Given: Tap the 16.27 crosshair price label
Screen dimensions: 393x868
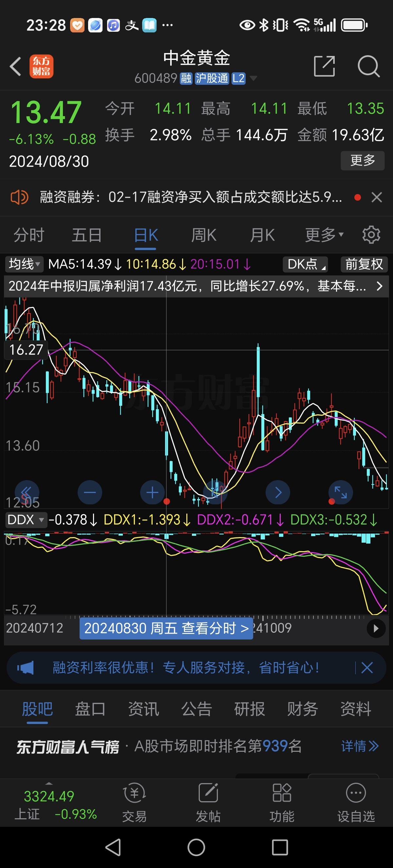Looking at the screenshot, I should 26,350.
